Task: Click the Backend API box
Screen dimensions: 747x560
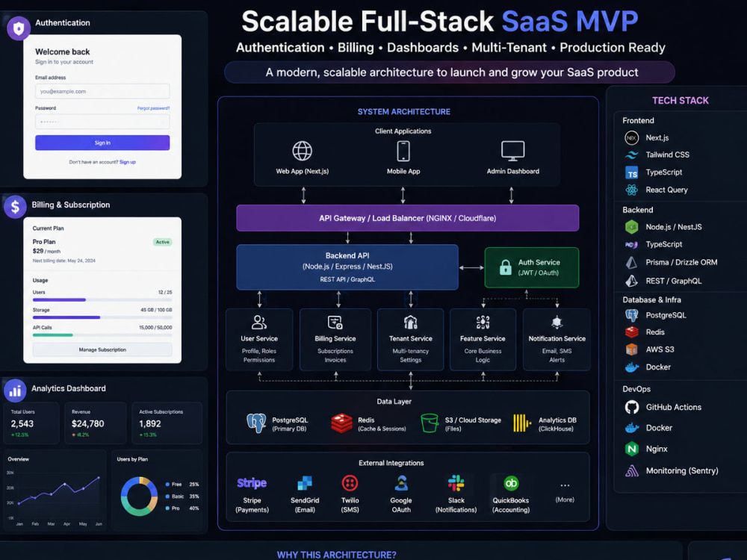Action: click(347, 267)
